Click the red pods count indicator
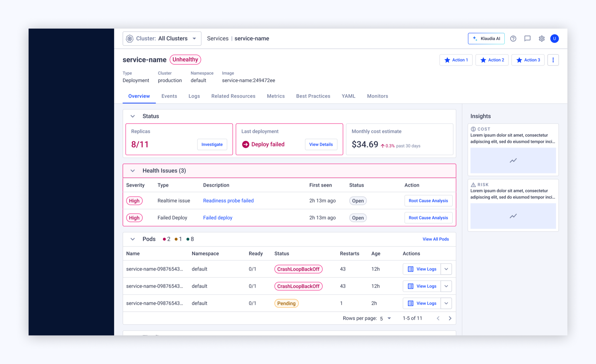Image resolution: width=596 pixels, height=364 pixels. 167,239
